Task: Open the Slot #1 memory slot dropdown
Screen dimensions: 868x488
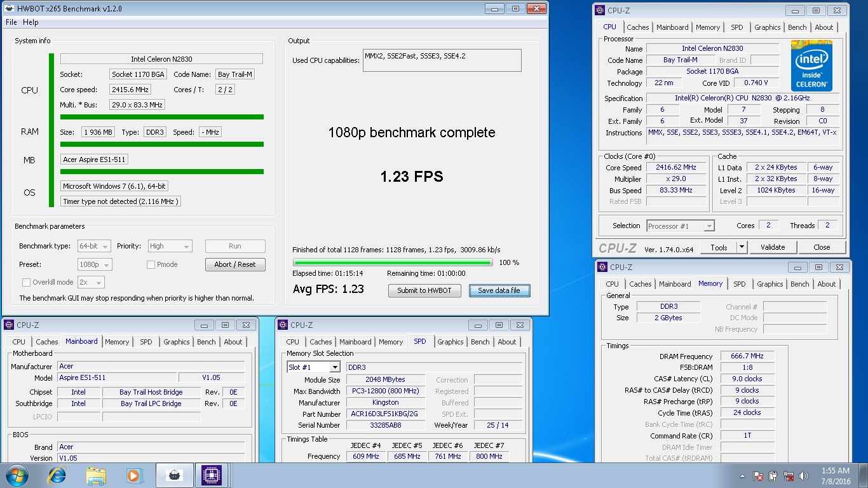Action: tap(314, 367)
